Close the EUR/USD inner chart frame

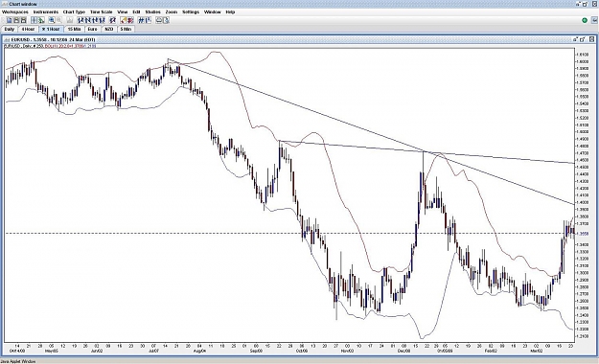pos(591,39)
